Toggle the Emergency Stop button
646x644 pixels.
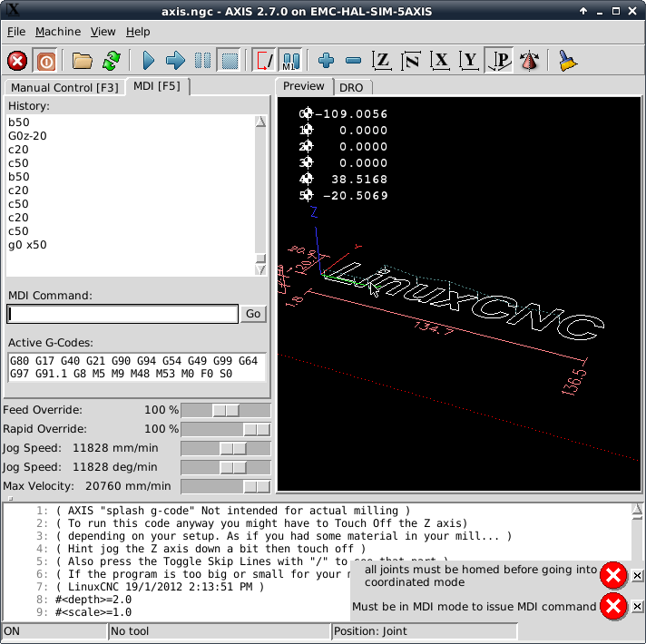click(x=17, y=61)
